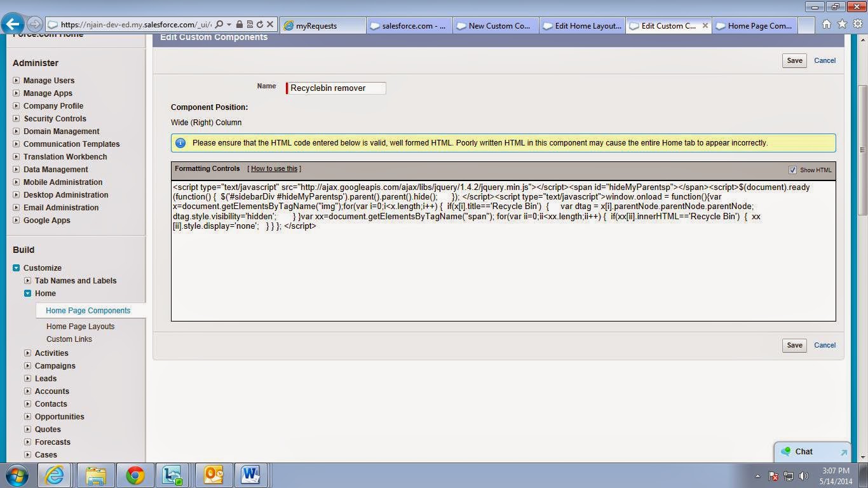868x488 pixels.
Task: Open Internet Explorer from the taskbar
Action: [x=54, y=475]
